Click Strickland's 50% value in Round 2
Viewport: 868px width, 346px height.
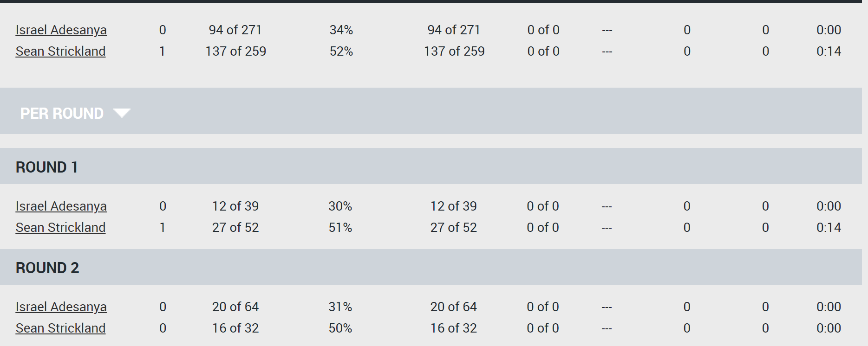[x=340, y=328]
